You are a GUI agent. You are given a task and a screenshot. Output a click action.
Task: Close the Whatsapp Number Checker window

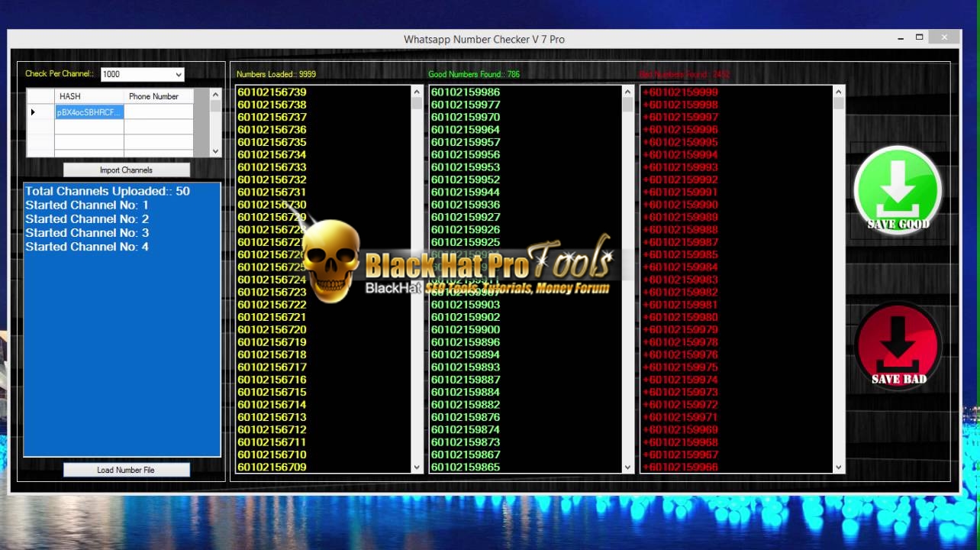pyautogui.click(x=945, y=37)
